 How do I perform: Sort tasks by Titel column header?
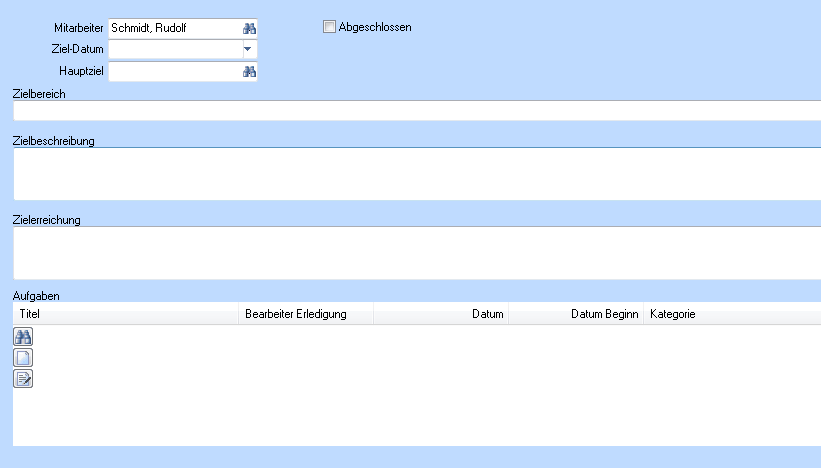click(x=126, y=314)
